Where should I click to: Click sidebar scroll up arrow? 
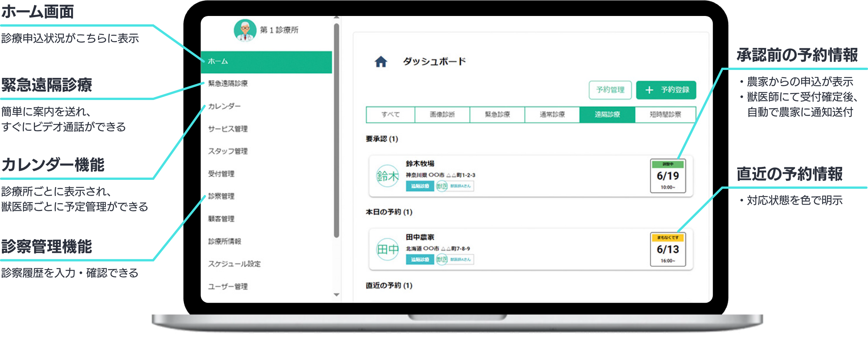click(336, 18)
